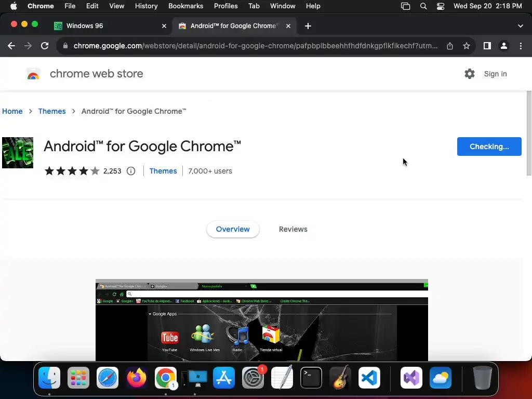Open Visual Studio from the Dock

pyautogui.click(x=411, y=378)
